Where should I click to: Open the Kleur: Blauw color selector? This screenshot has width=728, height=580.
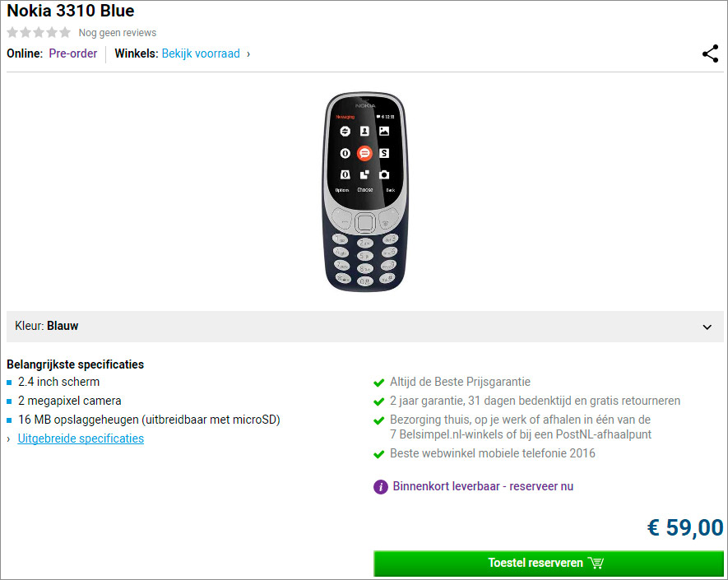click(x=365, y=327)
